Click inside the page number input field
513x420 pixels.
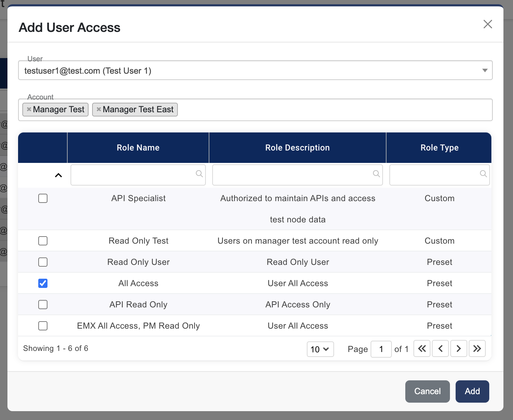click(381, 349)
